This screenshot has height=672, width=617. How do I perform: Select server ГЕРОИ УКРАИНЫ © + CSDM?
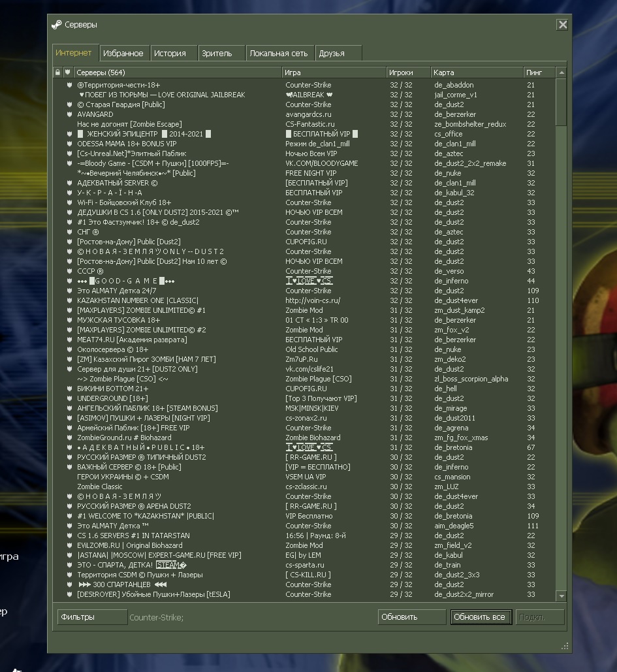pos(304,477)
